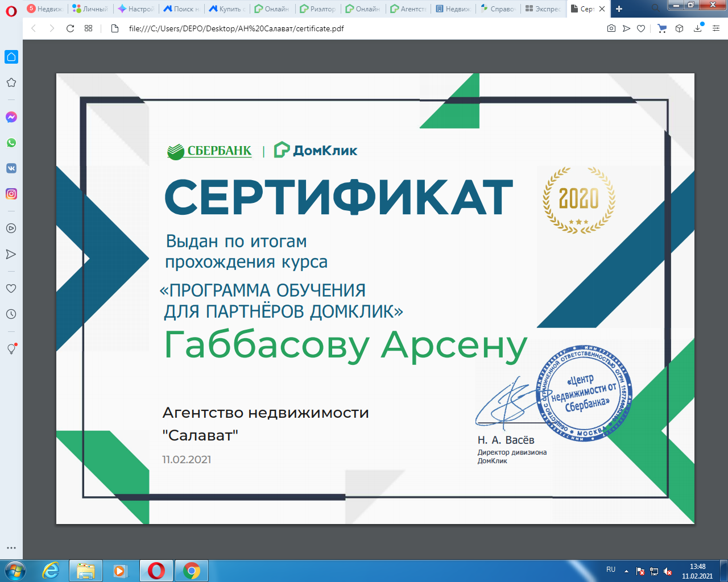Search open tabs with magnifier icon
Viewport: 728px width, 582px height.
click(x=656, y=9)
